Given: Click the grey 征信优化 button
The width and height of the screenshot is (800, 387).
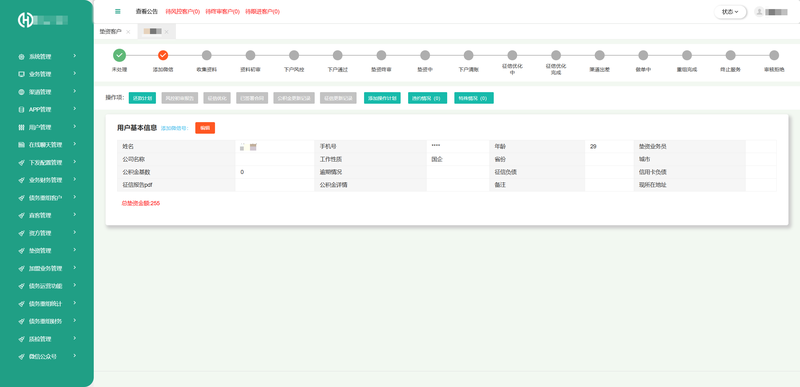Looking at the screenshot, I should (217, 98).
